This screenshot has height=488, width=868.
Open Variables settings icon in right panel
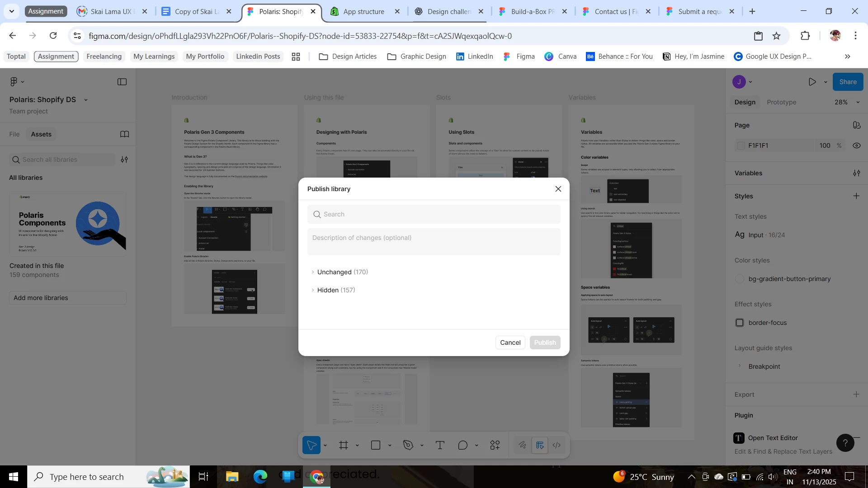[856, 173]
